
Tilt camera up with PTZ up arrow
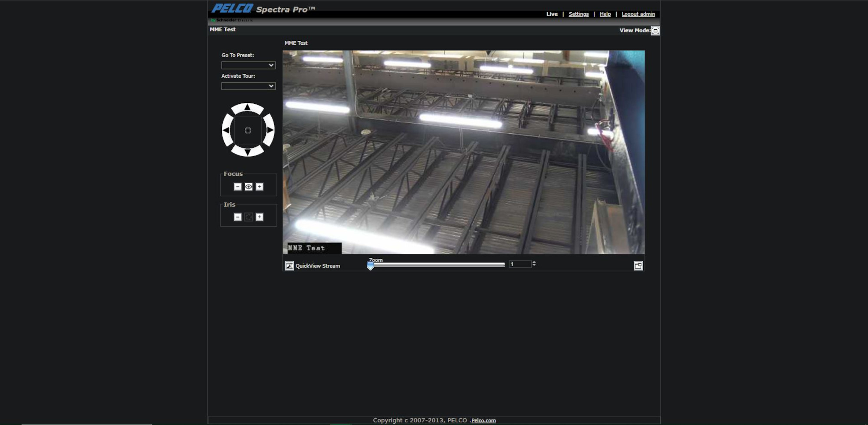tap(247, 108)
